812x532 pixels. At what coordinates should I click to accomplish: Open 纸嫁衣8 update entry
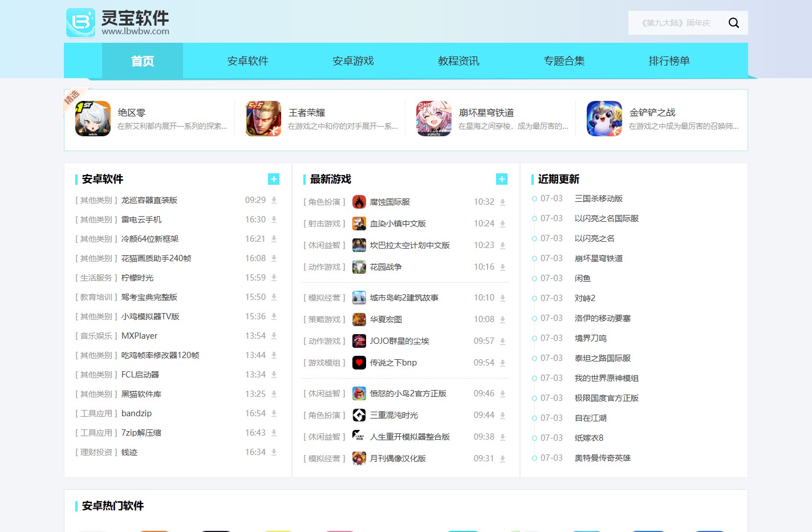[x=589, y=438]
